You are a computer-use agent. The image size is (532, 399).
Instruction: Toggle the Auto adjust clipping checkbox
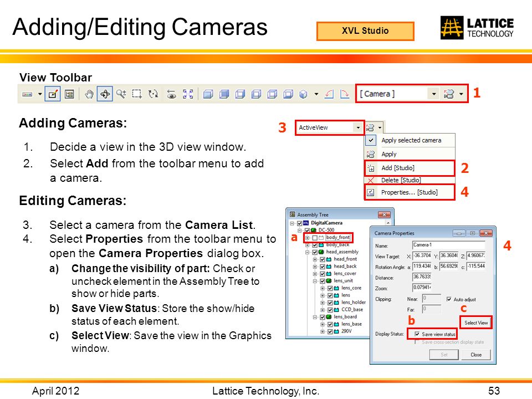pyautogui.click(x=449, y=299)
